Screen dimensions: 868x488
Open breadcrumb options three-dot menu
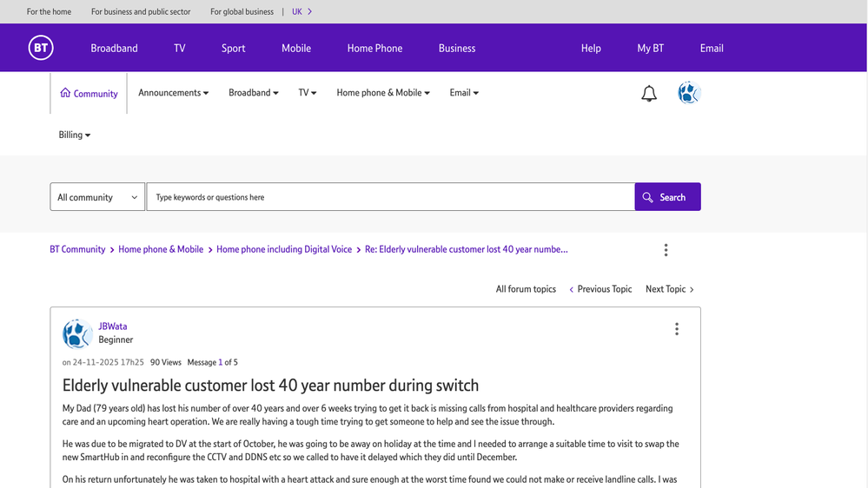[x=666, y=250]
